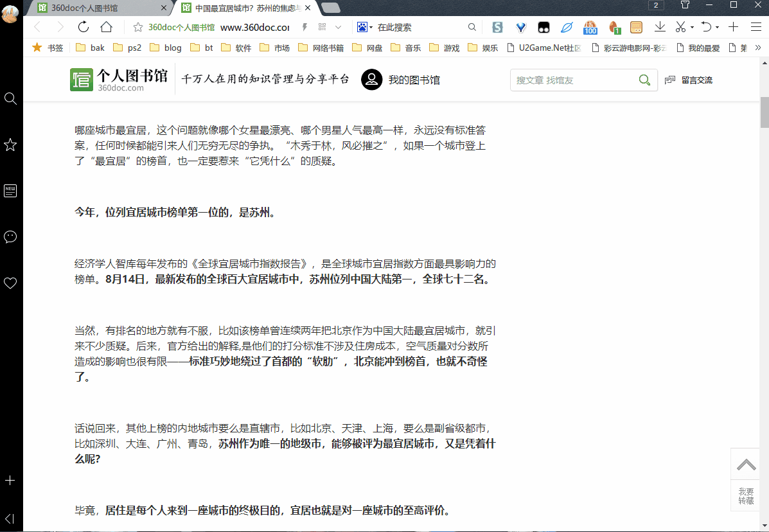
Task: Open the ad-blocker extension showing badge 100
Action: (x=590, y=28)
